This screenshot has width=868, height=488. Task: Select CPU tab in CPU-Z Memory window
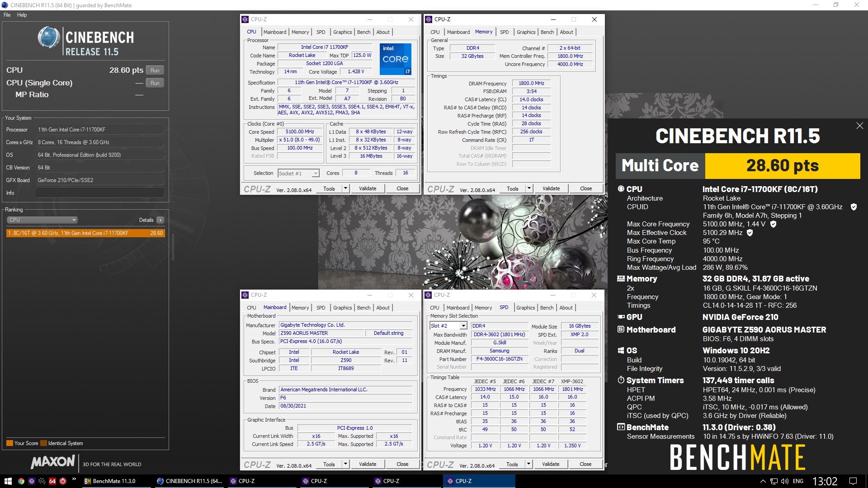pos(435,32)
